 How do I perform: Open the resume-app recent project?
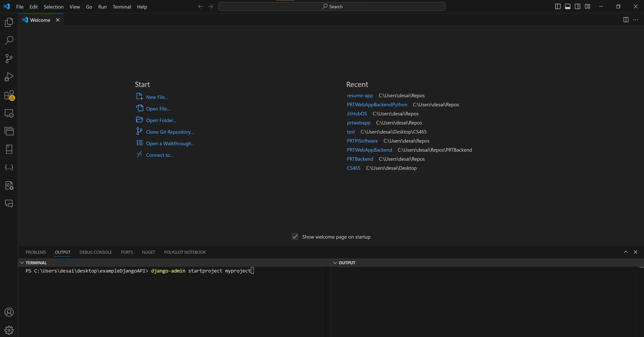[x=360, y=95]
